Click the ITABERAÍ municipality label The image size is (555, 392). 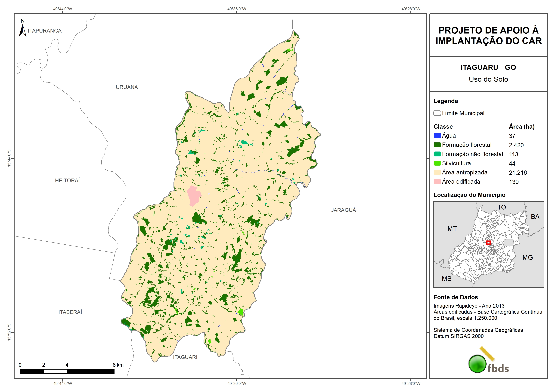(70, 312)
